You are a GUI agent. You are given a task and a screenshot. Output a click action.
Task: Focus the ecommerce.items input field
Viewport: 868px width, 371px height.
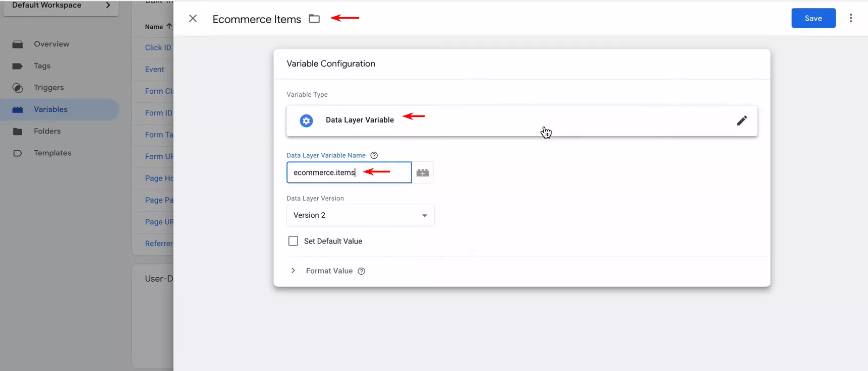(x=349, y=172)
